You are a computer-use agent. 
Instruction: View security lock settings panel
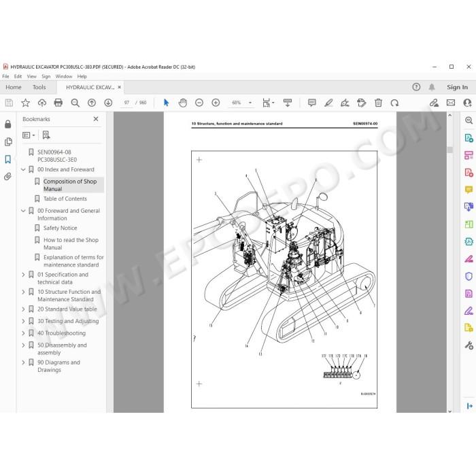tap(8, 124)
